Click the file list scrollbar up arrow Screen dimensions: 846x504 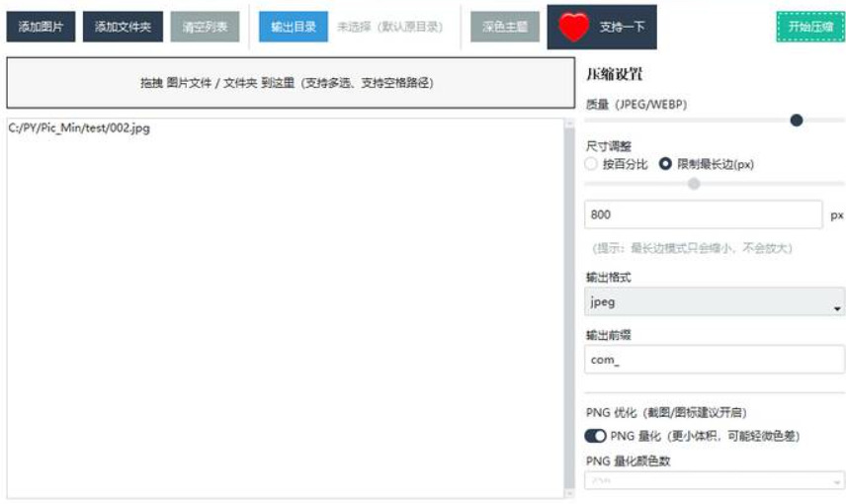[569, 124]
